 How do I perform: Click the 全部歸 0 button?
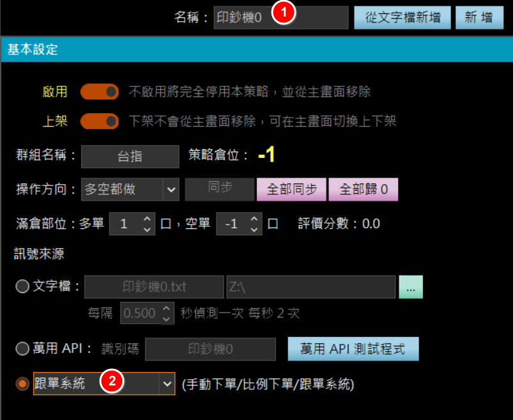[x=364, y=189]
